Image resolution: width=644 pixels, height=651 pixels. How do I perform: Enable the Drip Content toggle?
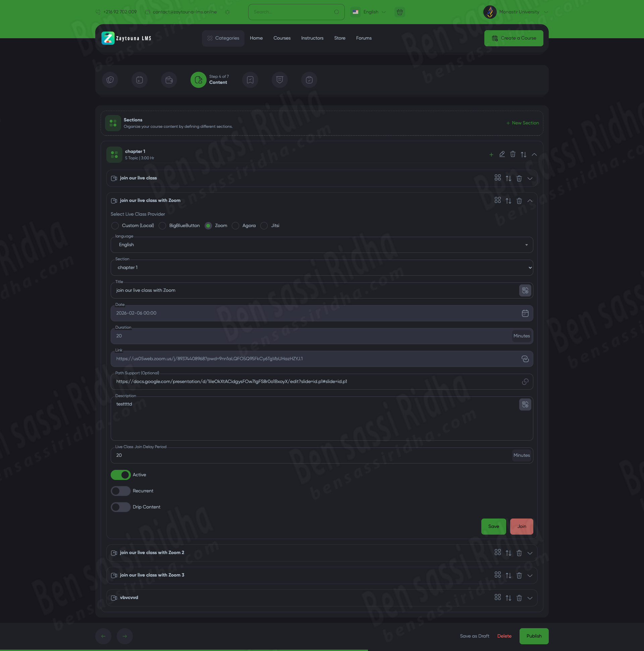pyautogui.click(x=121, y=507)
